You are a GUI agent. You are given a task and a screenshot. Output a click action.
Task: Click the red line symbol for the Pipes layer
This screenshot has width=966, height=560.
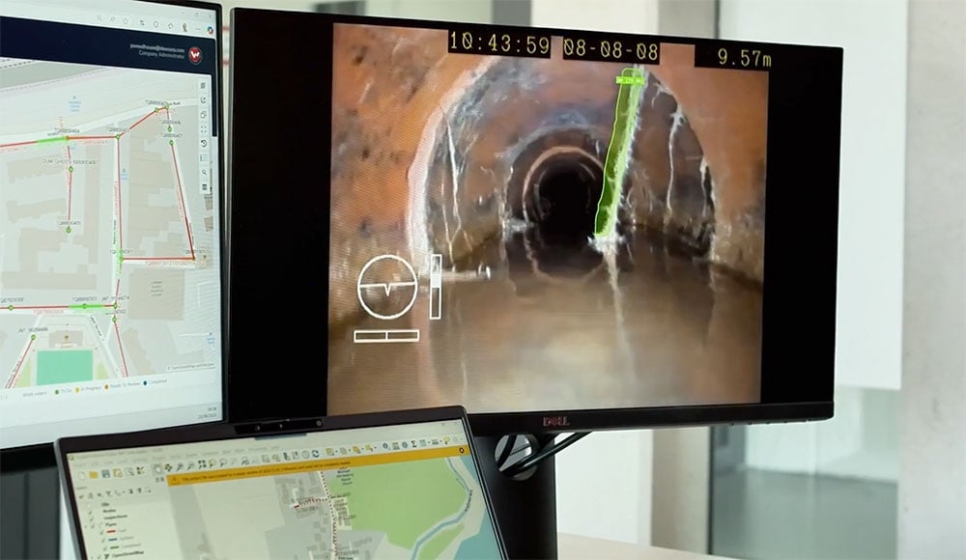[111, 531]
